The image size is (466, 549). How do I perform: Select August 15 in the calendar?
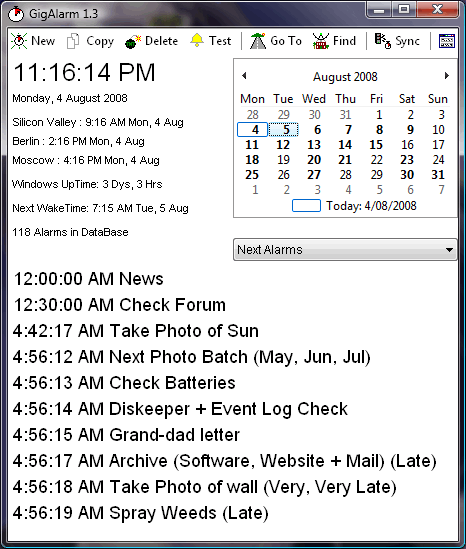coord(376,145)
